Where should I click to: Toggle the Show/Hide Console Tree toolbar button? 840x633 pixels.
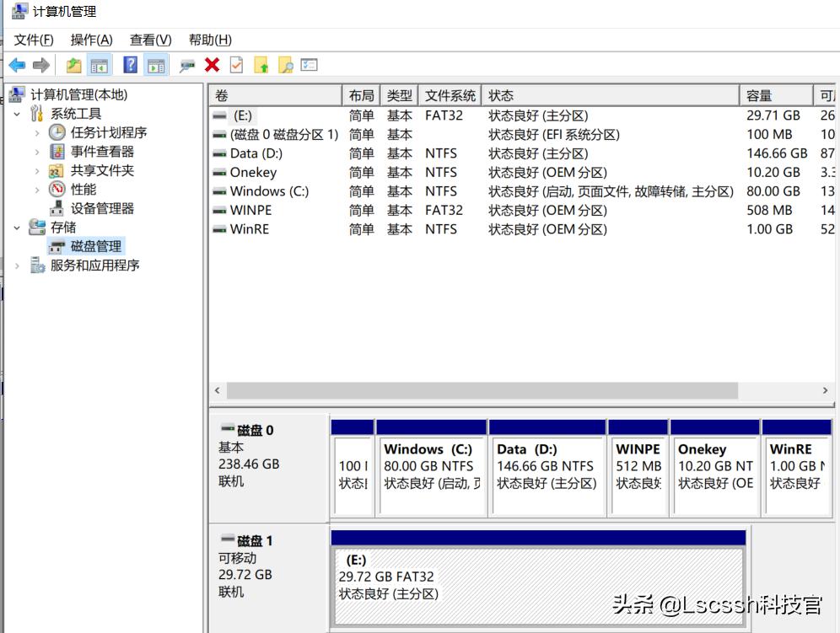(100, 65)
